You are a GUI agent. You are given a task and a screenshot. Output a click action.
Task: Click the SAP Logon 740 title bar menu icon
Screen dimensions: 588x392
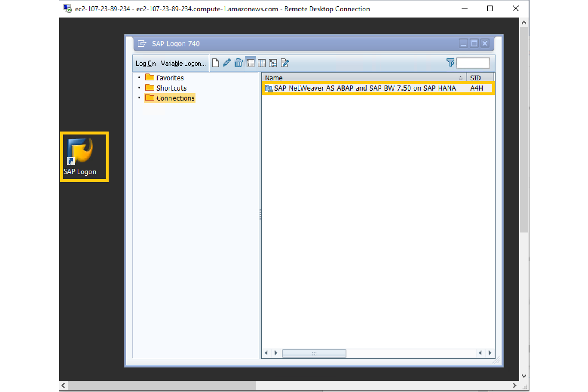click(142, 44)
